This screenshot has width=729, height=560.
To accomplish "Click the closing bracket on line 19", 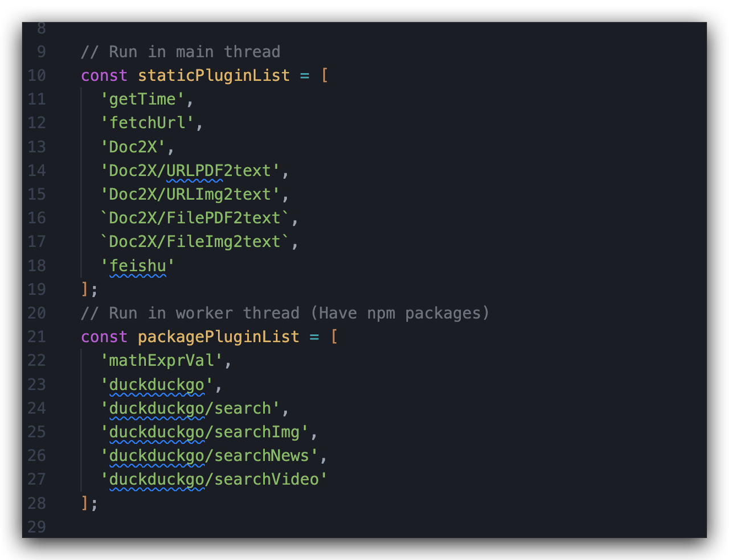I will [84, 289].
